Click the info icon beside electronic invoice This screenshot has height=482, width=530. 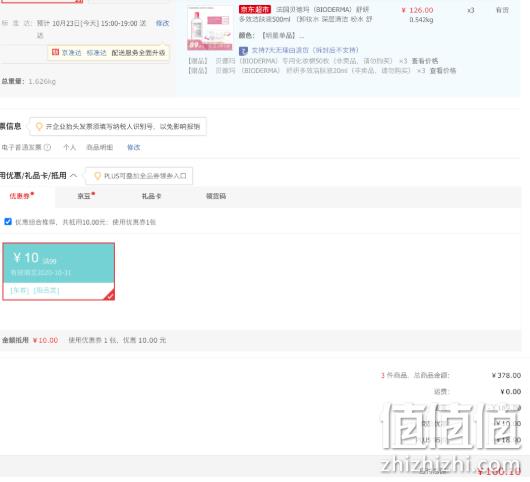pos(48,147)
